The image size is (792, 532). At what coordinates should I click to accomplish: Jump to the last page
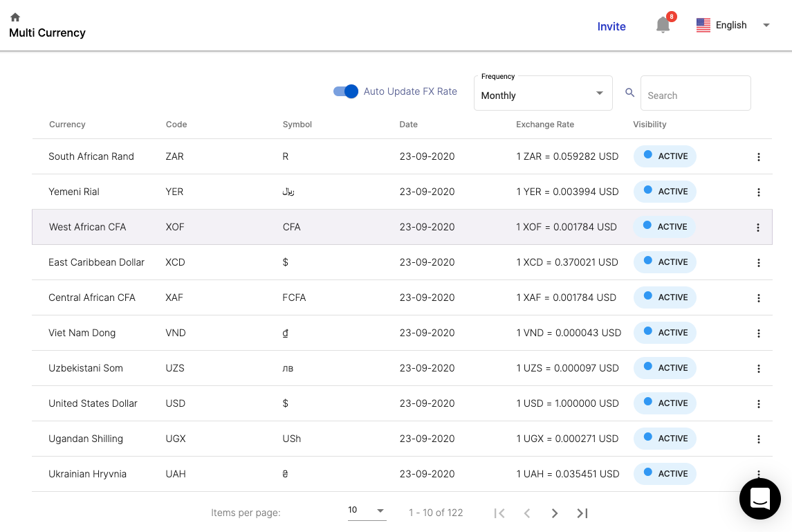coord(582,513)
